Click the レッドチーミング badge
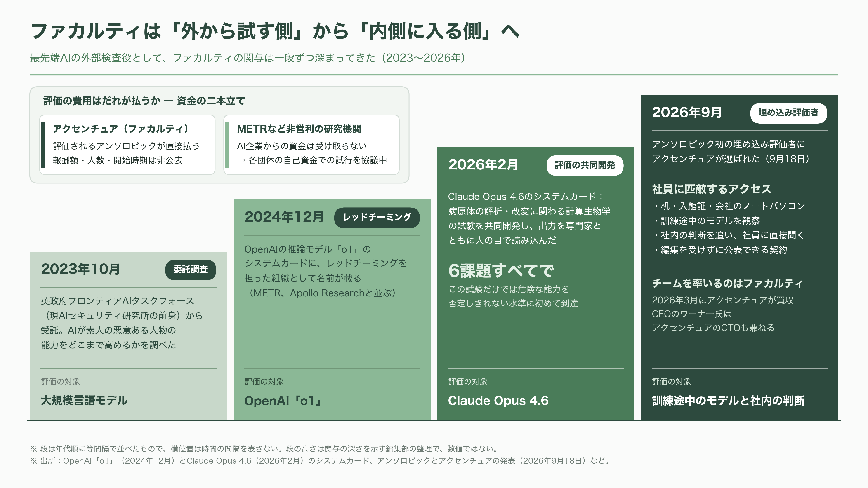 point(377,218)
